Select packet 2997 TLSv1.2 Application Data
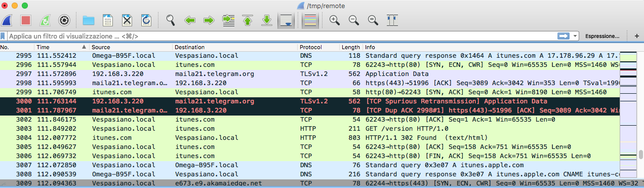This screenshot has height=188, width=644. coord(310,74)
